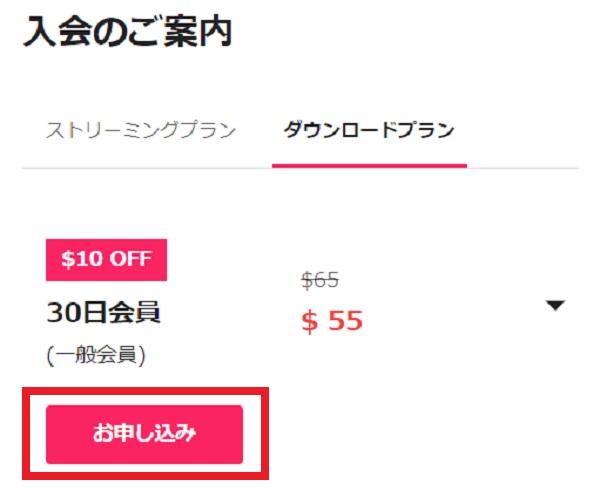The image size is (600, 491).
Task: Click the (一般会員) member type label
Action: coord(96,356)
